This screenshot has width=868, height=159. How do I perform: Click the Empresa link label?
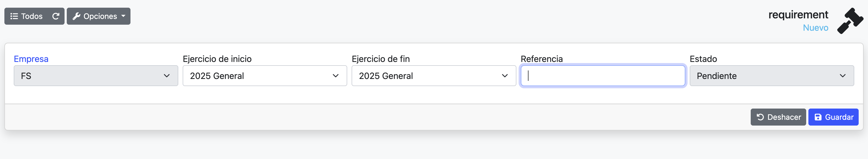tap(31, 58)
